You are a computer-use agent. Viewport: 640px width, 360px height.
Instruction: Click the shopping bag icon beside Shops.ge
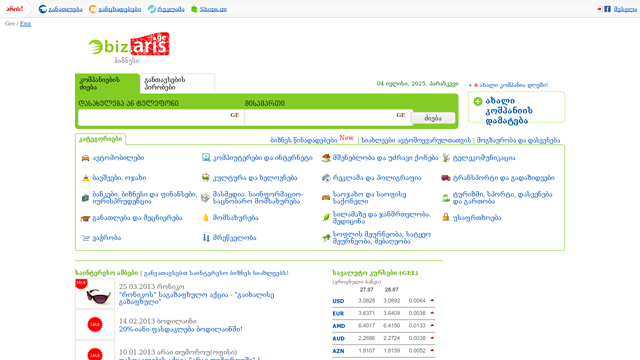[194, 9]
